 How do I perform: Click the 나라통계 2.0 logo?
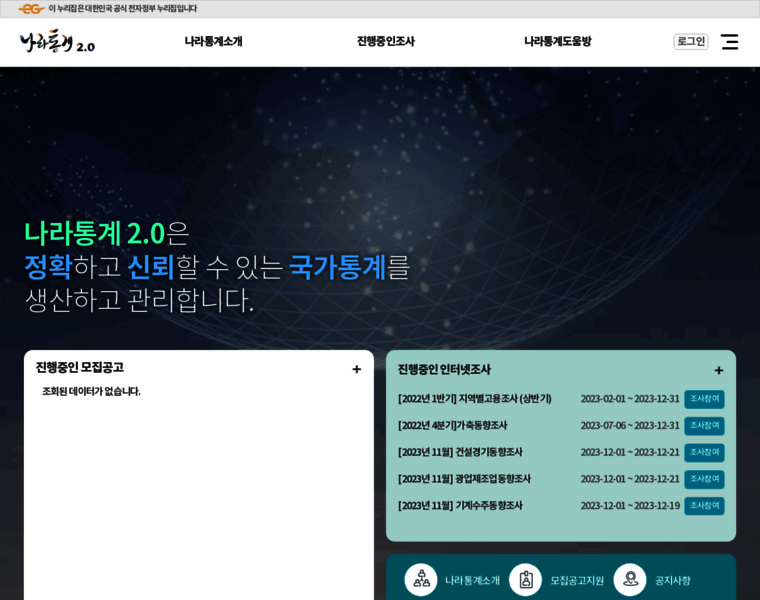click(57, 42)
